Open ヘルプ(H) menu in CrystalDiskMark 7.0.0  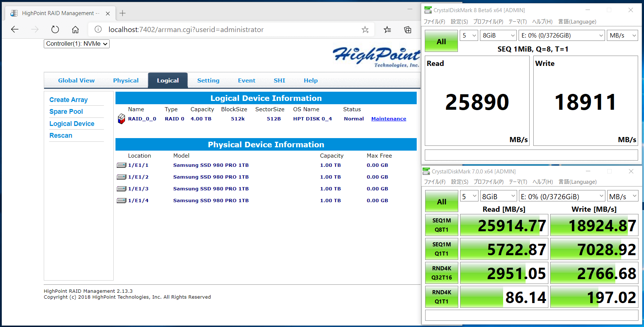coord(543,182)
